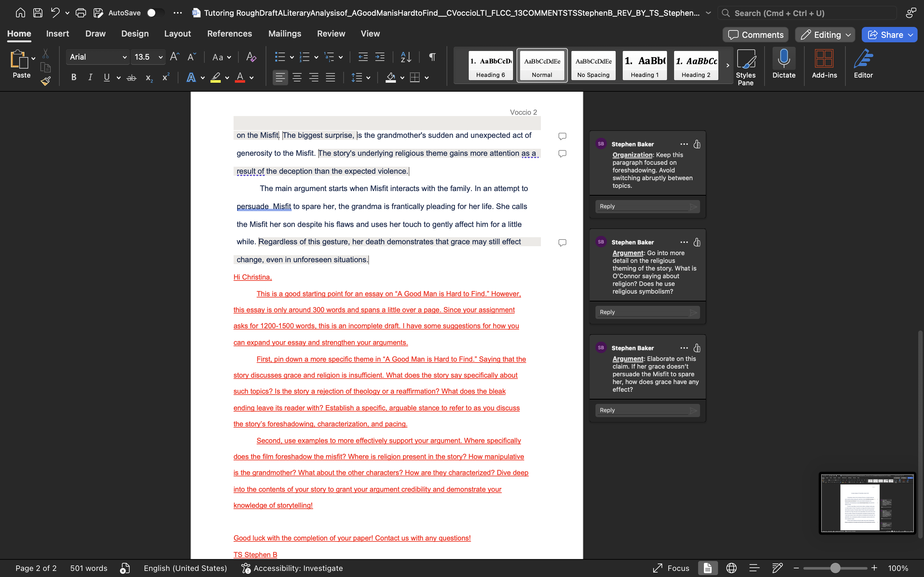Apply strikethrough formatting
The height and width of the screenshot is (577, 924).
131,78
